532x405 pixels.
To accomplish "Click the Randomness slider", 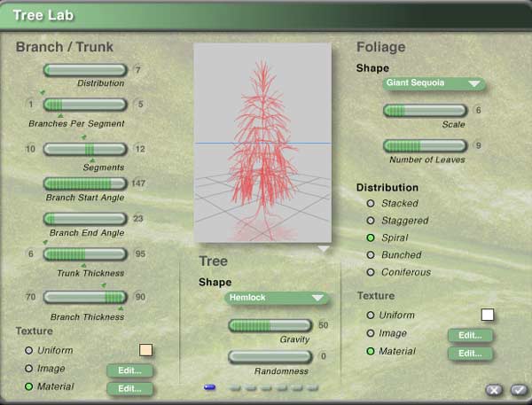I will click(270, 357).
